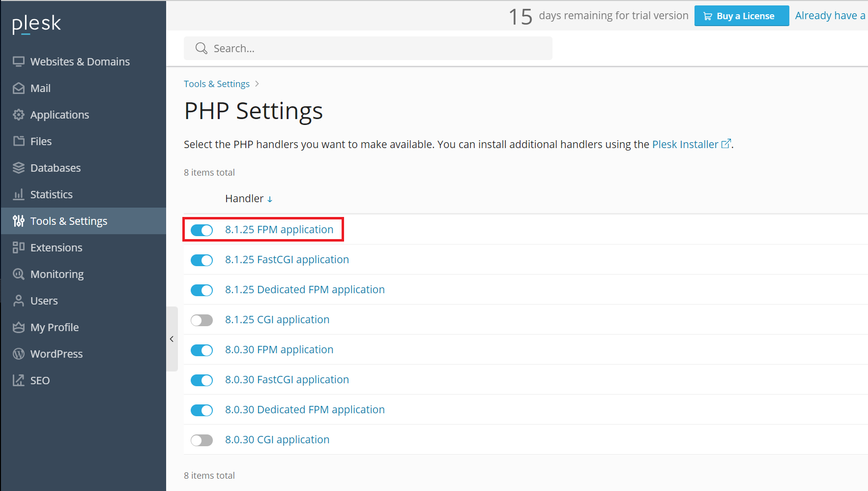Open 8.1.25 CGI application link
Image resolution: width=868 pixels, height=491 pixels.
(277, 320)
